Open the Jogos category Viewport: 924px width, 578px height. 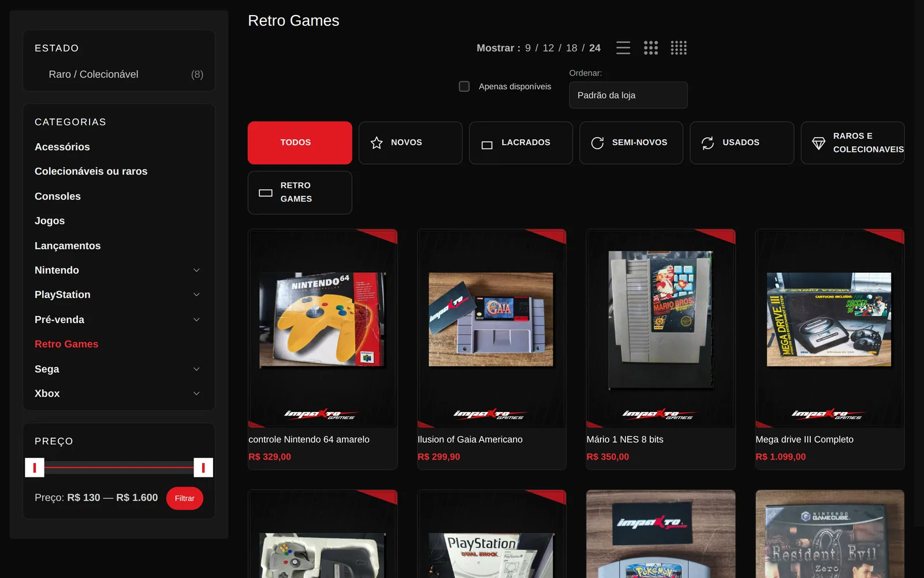(50, 221)
